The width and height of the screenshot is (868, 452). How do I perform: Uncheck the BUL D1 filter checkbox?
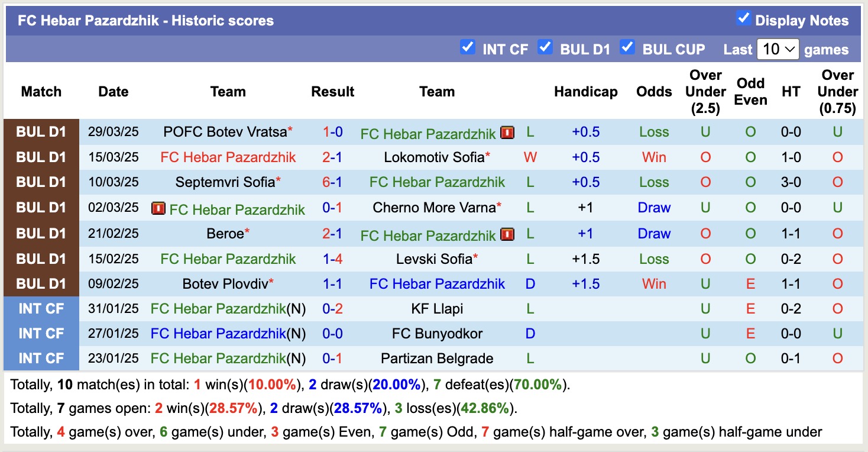coord(545,47)
